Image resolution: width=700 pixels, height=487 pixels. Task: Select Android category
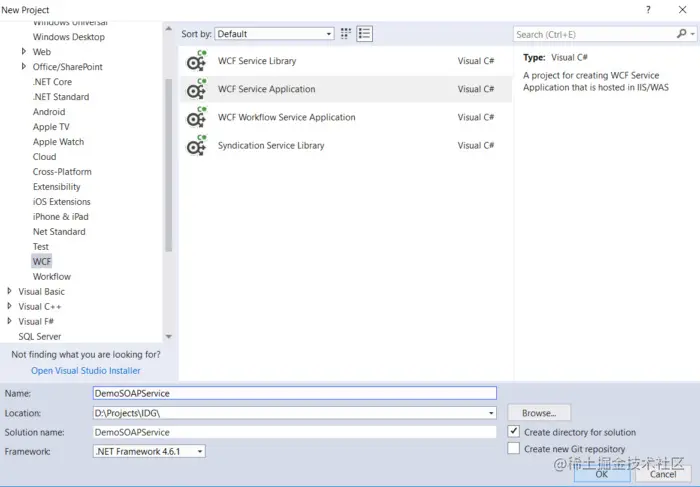[x=49, y=112]
